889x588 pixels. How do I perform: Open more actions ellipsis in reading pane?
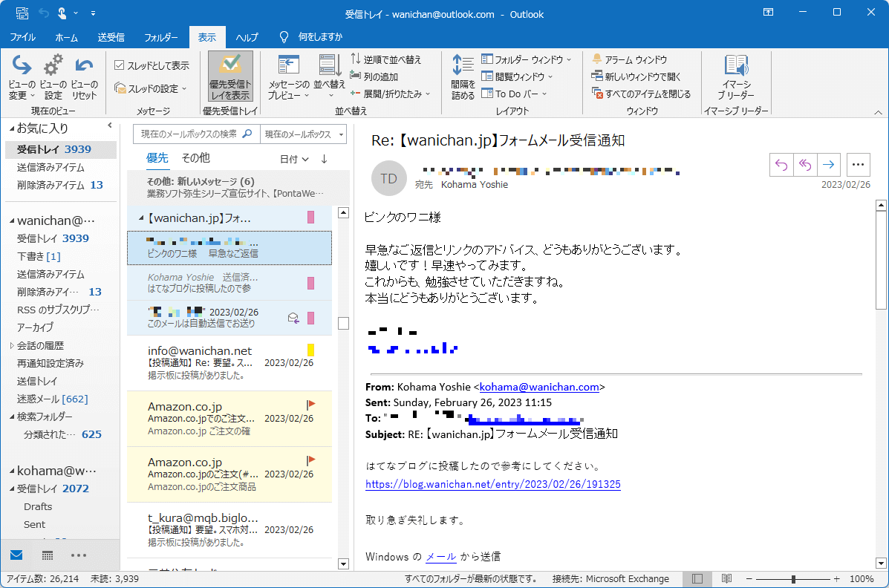pos(859,165)
